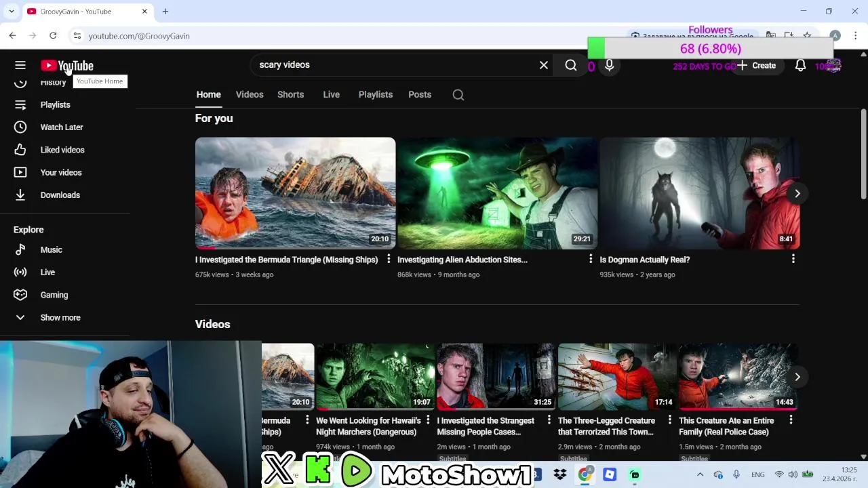Open options menu for Alien Abduction Sites video
This screenshot has width=868, height=488.
tap(591, 259)
